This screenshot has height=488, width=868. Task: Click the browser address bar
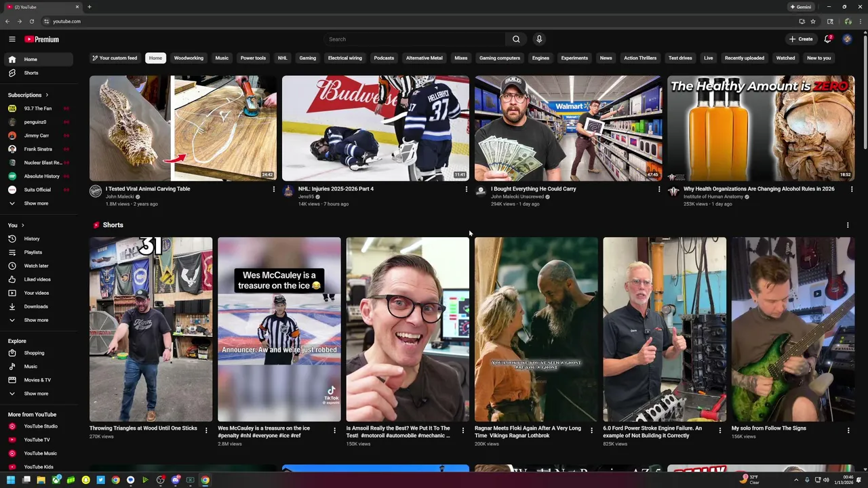point(420,21)
